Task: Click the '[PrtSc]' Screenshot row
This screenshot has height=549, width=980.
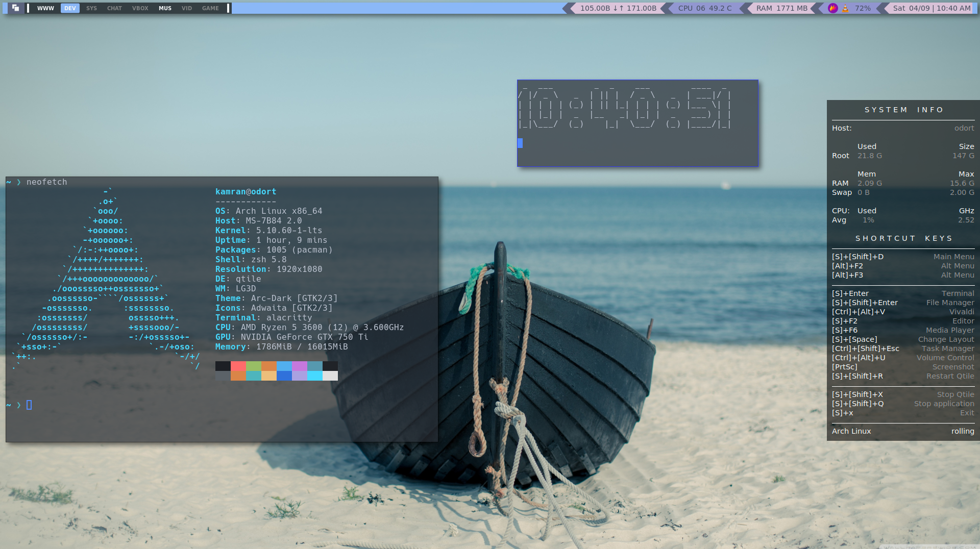Action: (903, 367)
